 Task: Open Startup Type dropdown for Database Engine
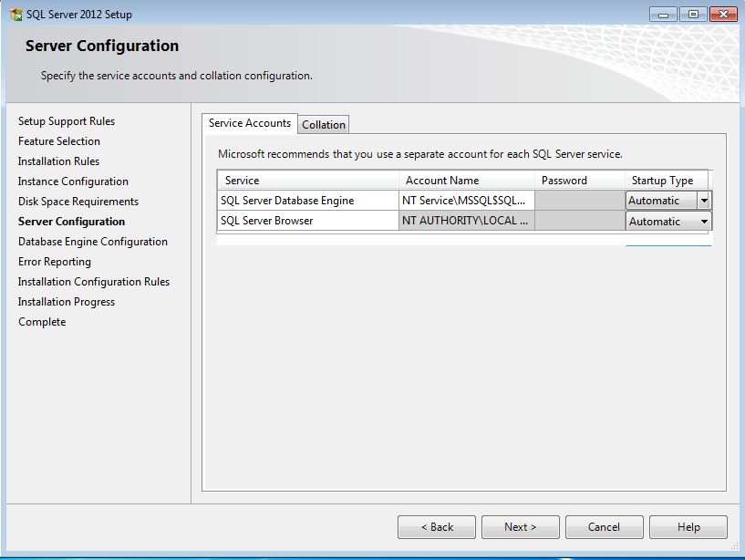704,201
